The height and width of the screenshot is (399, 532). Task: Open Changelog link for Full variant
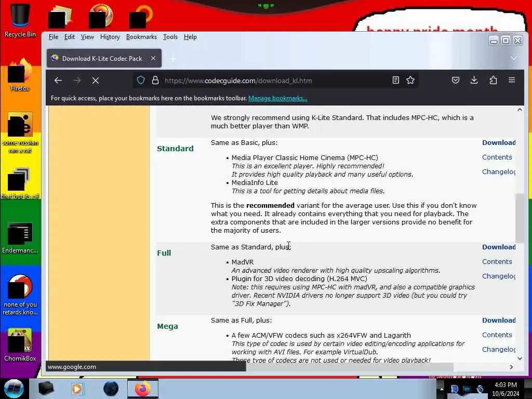[x=499, y=276]
